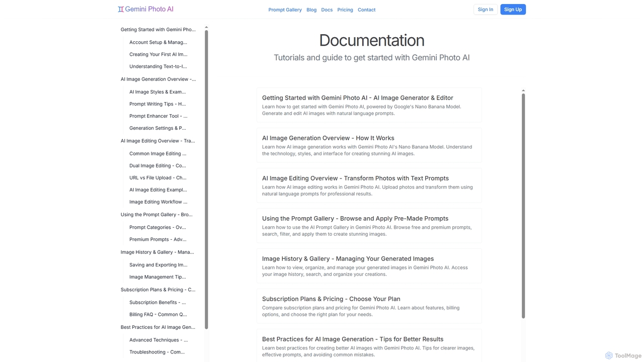Image resolution: width=644 pixels, height=362 pixels.
Task: Open card Image History & Gallery - Managing Images
Action: pyautogui.click(x=369, y=266)
